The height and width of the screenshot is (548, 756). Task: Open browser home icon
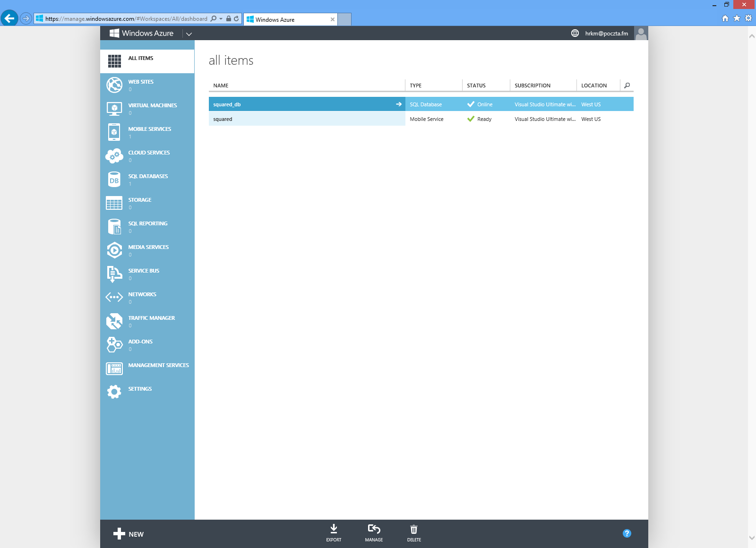click(x=725, y=18)
